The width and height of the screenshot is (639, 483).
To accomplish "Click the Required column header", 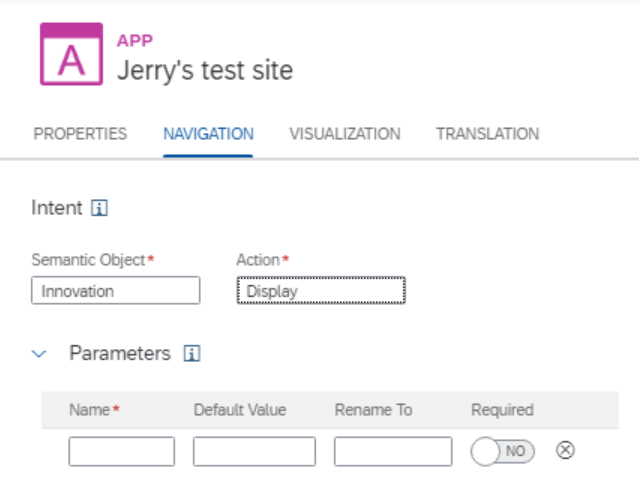I will click(502, 410).
